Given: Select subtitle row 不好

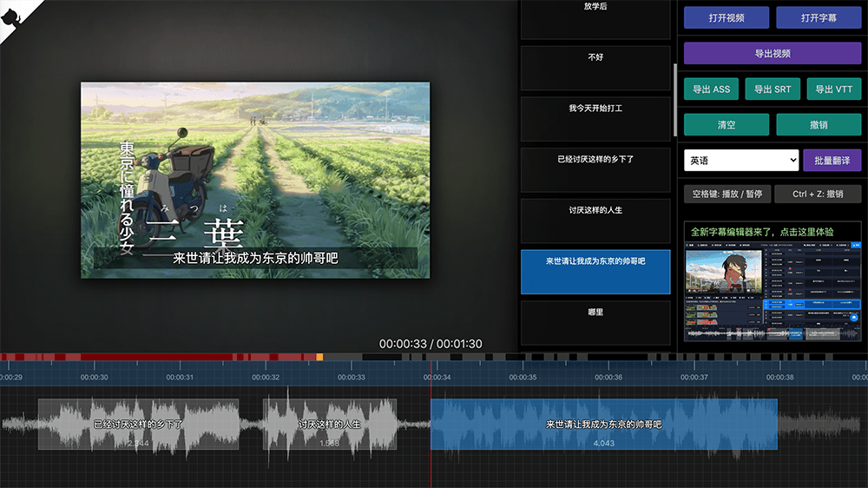Looking at the screenshot, I should (595, 68).
